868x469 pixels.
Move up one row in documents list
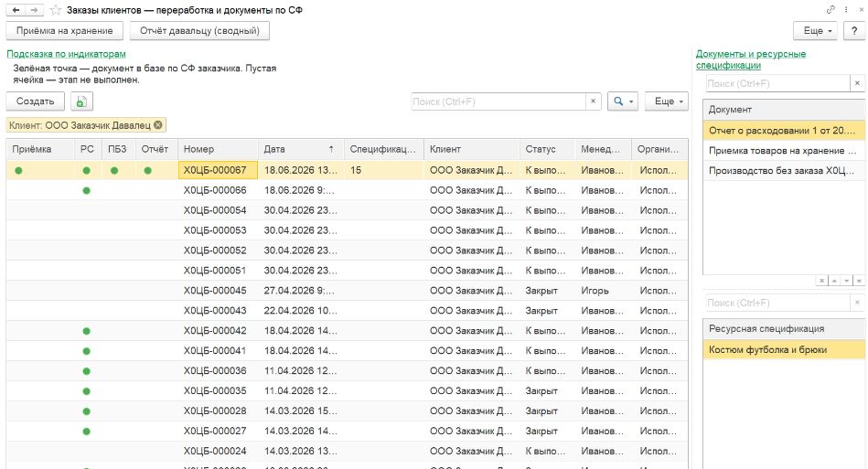834,281
